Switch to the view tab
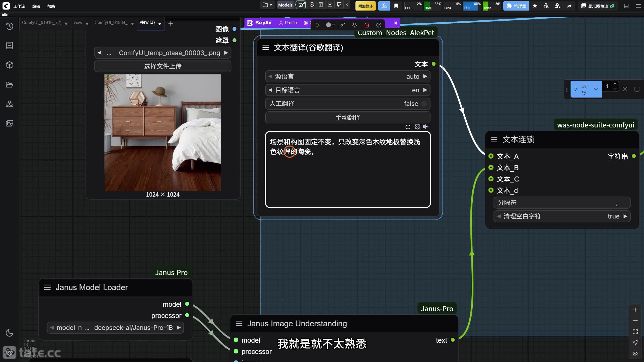This screenshot has height=362, width=644. point(78,23)
